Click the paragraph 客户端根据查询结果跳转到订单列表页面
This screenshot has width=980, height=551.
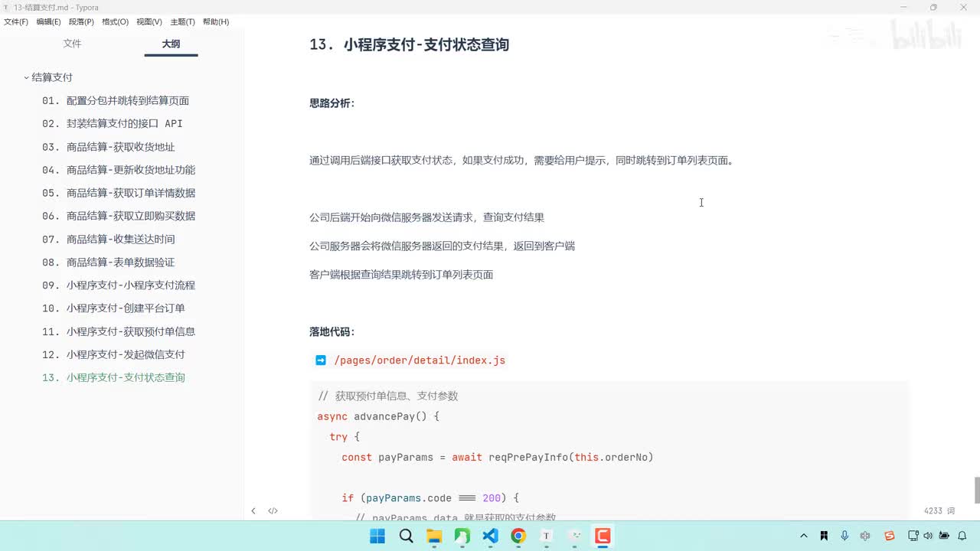401,275
